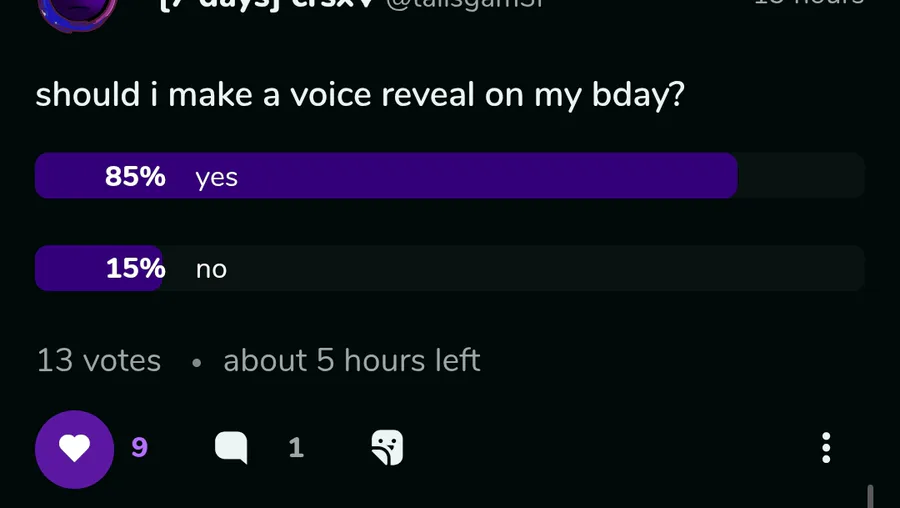Screen dimensions: 900x508
Task: Tap the purple heart like button
Action: pos(74,449)
